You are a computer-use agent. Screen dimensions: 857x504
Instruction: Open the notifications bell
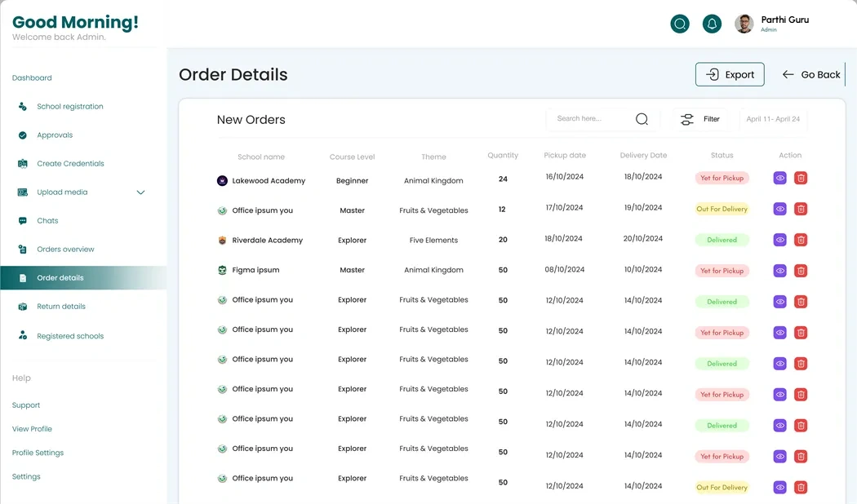click(712, 24)
